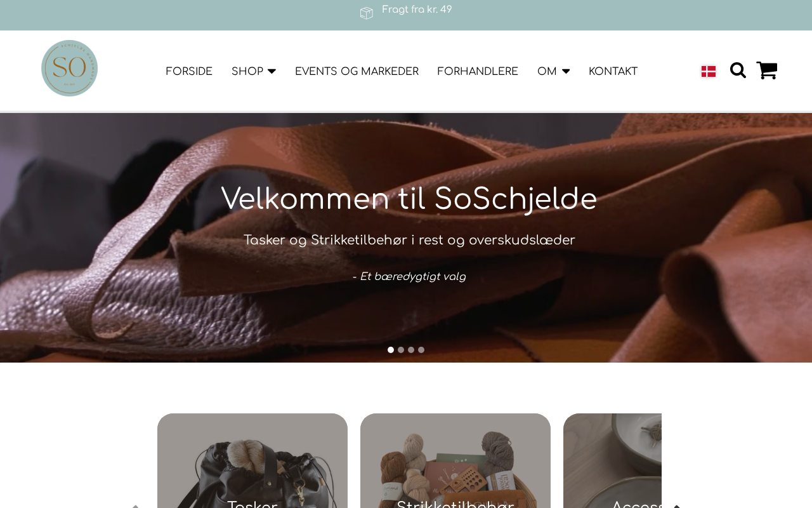Open the Strikketilbehør category card
This screenshot has width=812, height=508.
coord(455,460)
